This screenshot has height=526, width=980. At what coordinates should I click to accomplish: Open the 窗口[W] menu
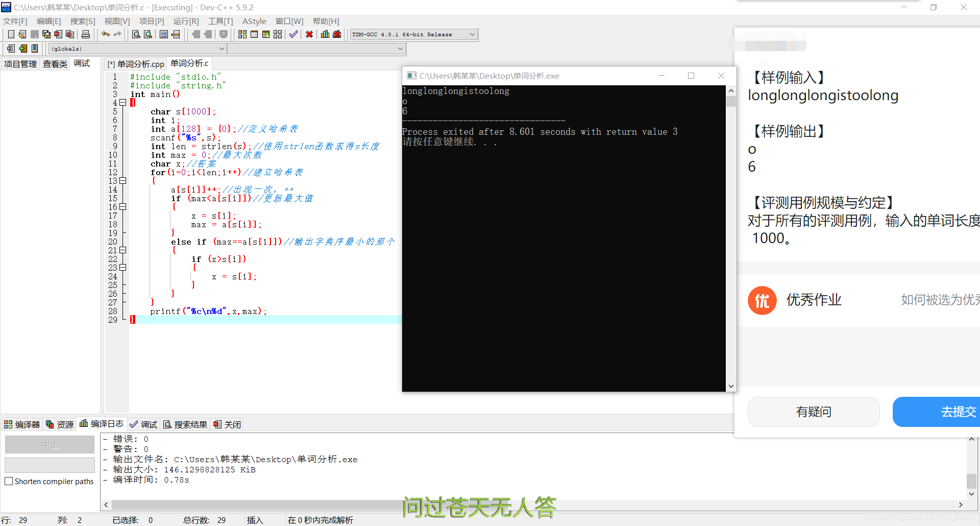(x=289, y=21)
